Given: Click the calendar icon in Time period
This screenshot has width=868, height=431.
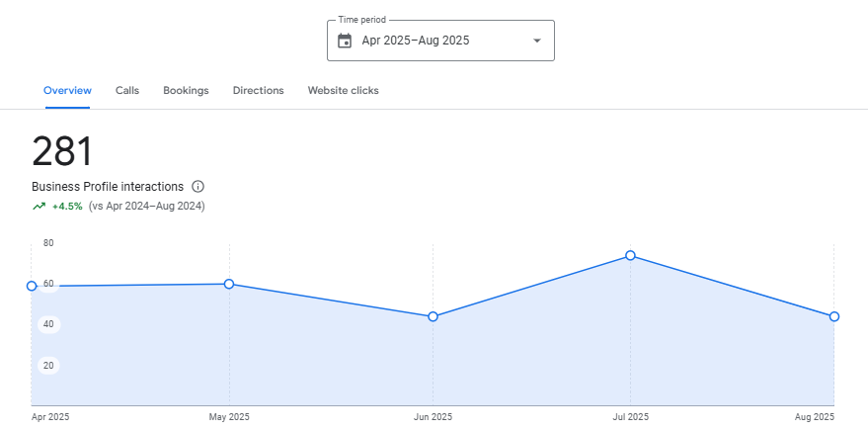Looking at the screenshot, I should pyautogui.click(x=345, y=41).
